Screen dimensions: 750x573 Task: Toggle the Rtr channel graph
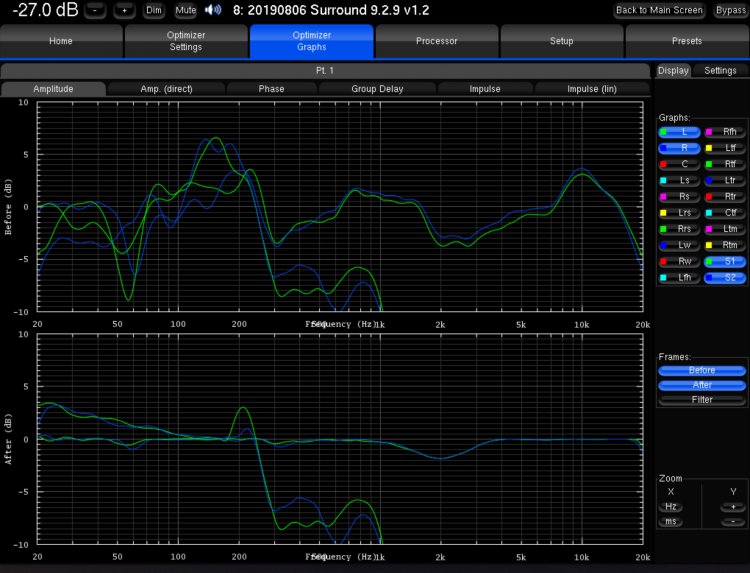click(725, 197)
